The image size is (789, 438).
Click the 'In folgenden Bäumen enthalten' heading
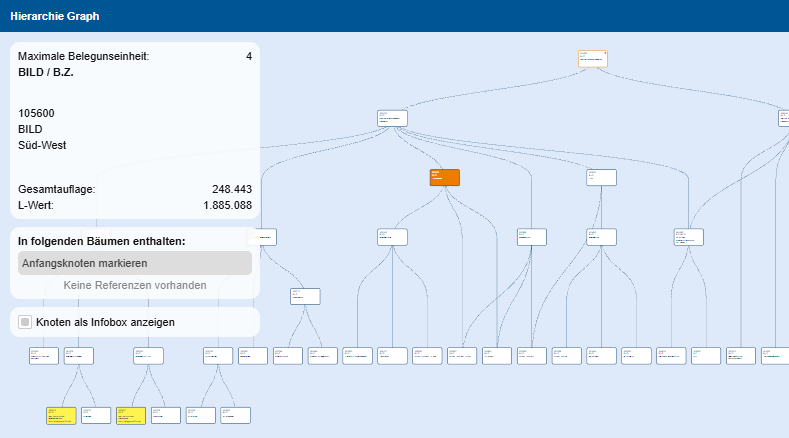pyautogui.click(x=101, y=241)
